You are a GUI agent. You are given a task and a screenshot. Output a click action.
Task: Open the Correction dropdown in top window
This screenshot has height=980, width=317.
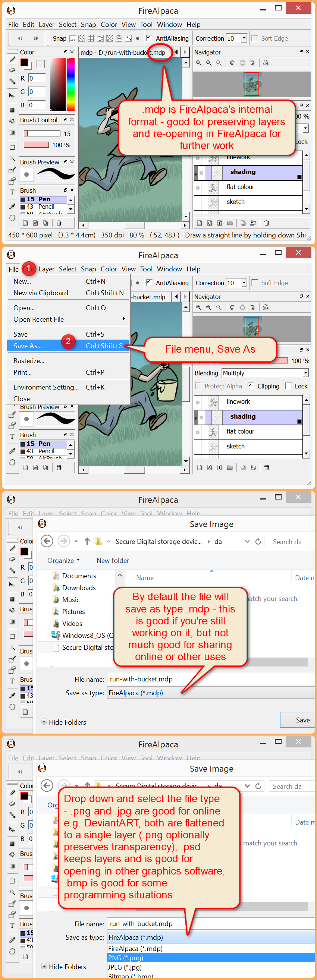(244, 38)
